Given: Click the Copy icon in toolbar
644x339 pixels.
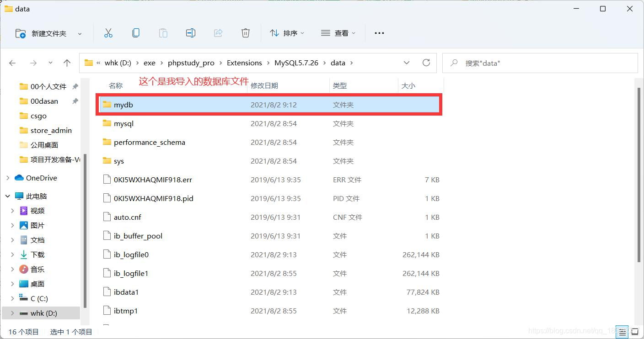Looking at the screenshot, I should tap(136, 33).
